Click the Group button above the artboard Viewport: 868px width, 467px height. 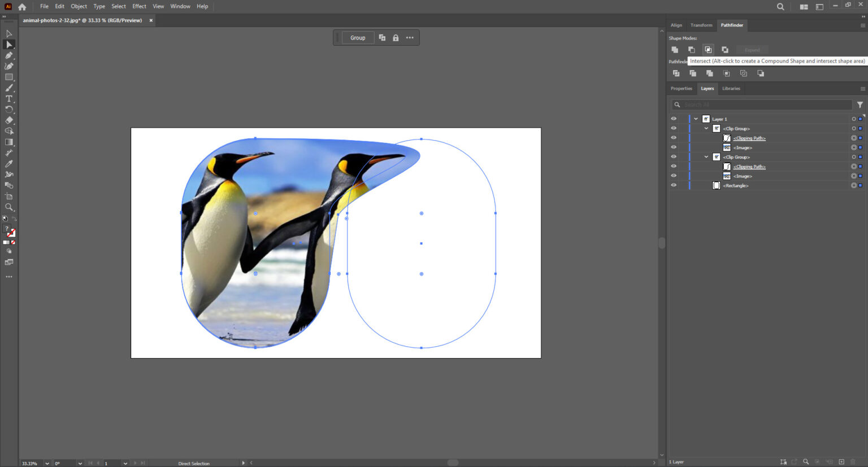(x=358, y=37)
